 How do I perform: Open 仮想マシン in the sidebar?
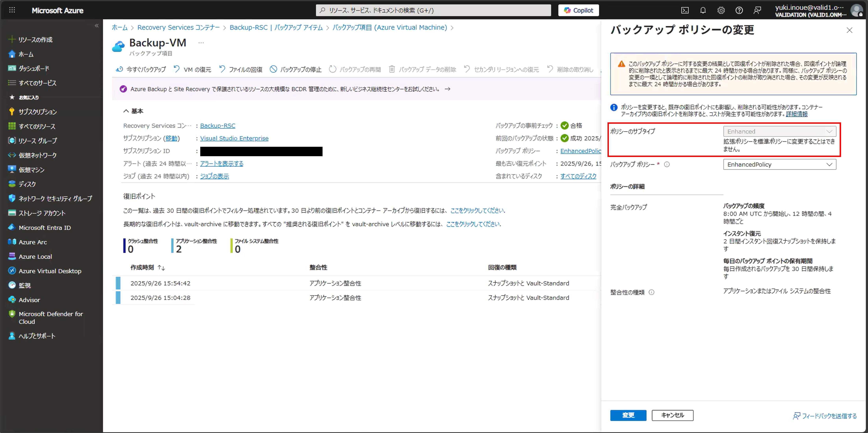(31, 170)
